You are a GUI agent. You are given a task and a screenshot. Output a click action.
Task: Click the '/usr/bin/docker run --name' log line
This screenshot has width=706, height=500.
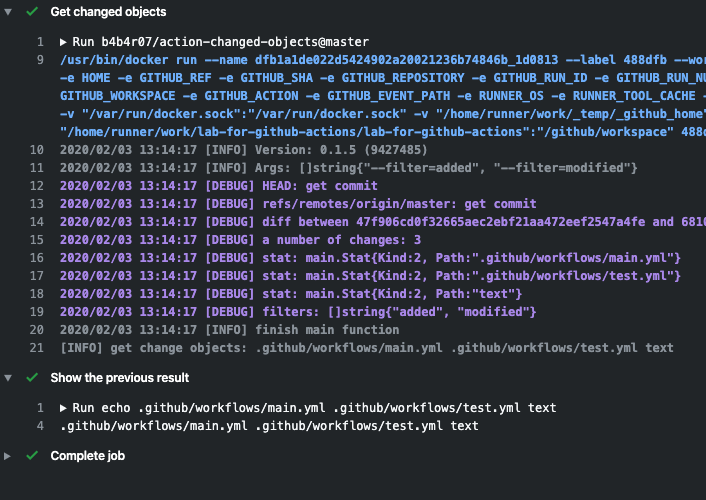383,60
